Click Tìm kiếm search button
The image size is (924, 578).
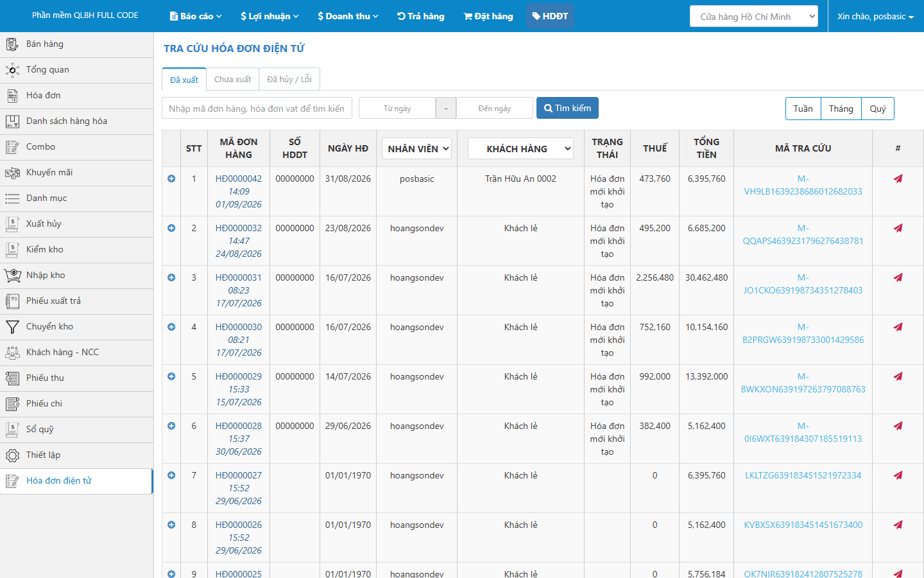point(567,108)
